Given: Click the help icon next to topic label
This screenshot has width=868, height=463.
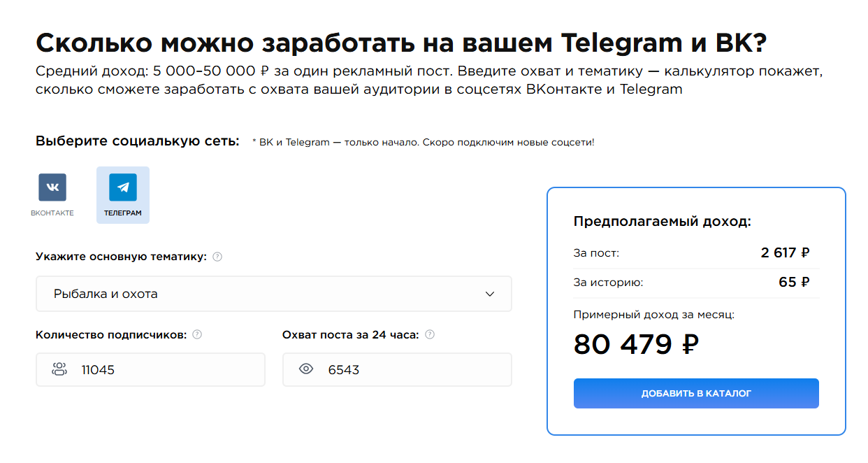Looking at the screenshot, I should [217, 257].
